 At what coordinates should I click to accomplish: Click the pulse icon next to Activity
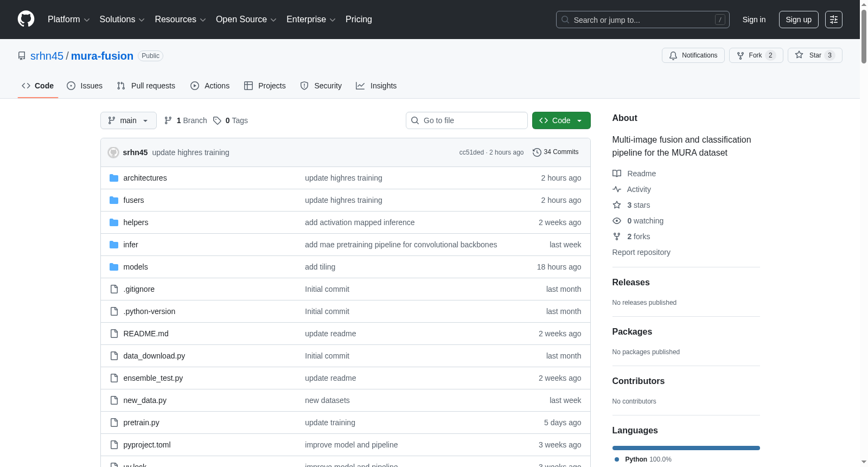[x=617, y=189]
